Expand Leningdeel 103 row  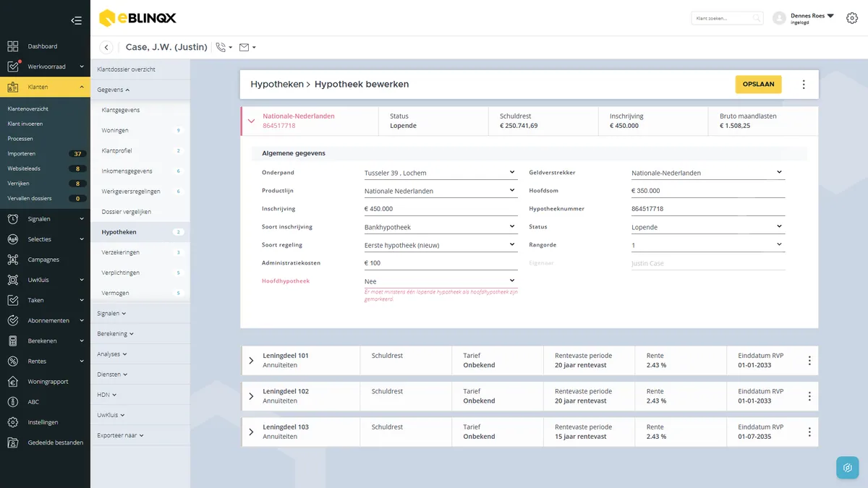(x=251, y=432)
